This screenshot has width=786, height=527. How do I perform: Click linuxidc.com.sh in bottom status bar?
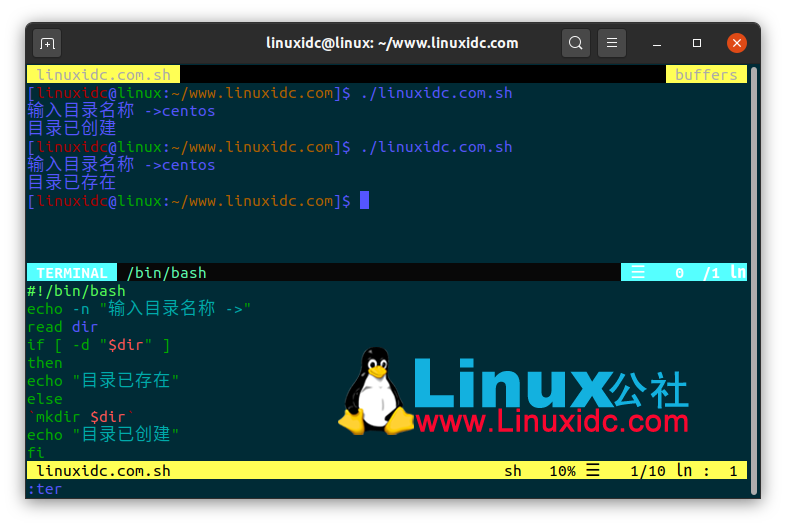103,471
